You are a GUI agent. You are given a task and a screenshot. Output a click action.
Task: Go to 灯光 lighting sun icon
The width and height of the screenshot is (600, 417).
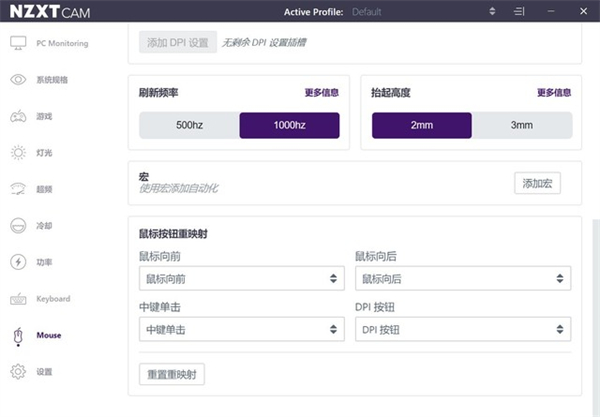(x=18, y=153)
